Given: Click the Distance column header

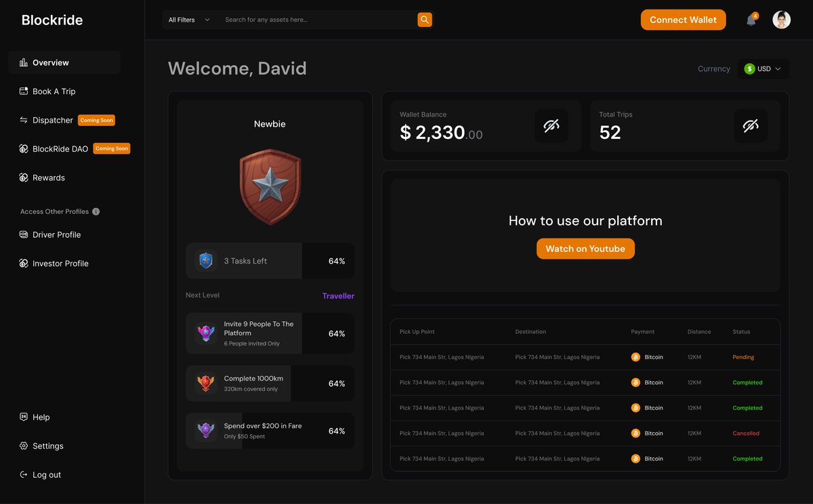Looking at the screenshot, I should point(699,332).
